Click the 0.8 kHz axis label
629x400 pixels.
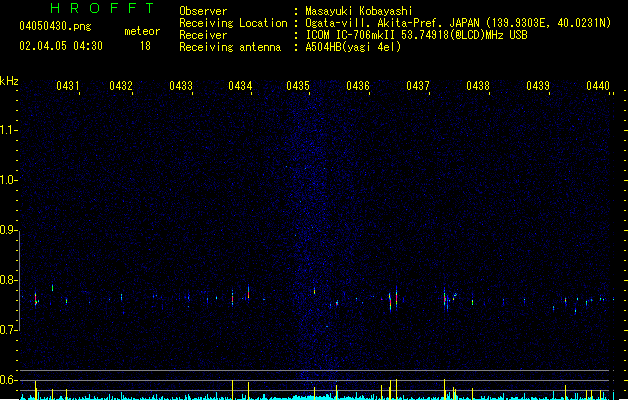pyautogui.click(x=7, y=280)
